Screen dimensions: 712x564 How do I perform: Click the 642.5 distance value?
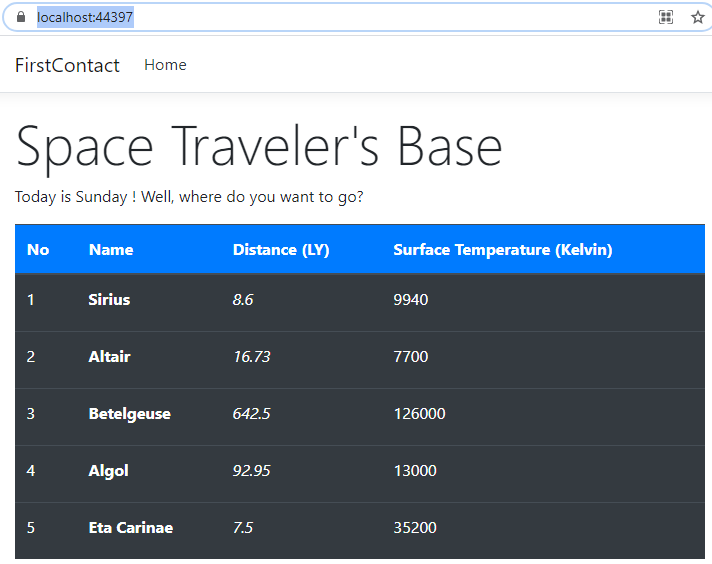point(251,414)
